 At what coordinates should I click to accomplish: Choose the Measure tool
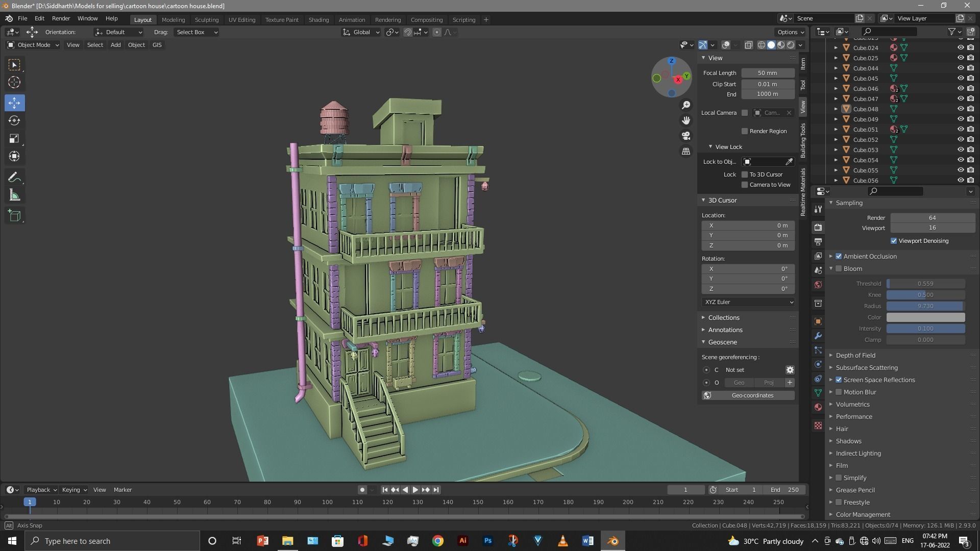(x=14, y=195)
